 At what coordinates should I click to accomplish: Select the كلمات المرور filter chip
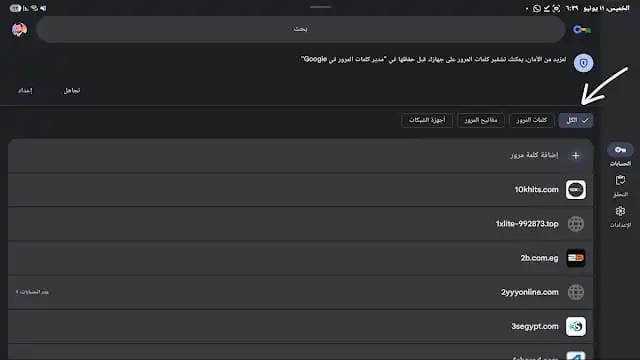click(x=531, y=120)
